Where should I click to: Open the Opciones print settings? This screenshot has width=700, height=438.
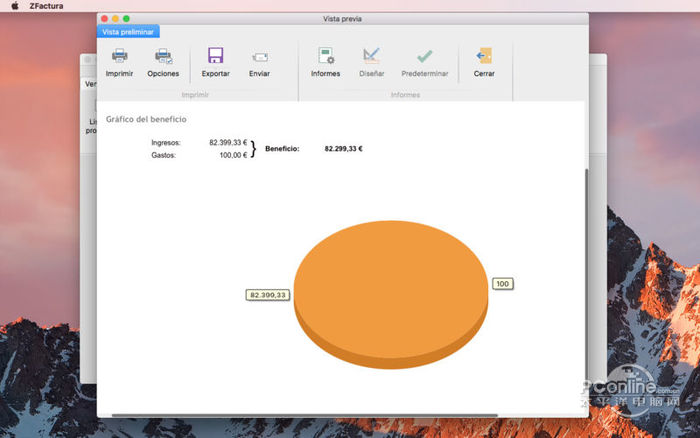163,57
